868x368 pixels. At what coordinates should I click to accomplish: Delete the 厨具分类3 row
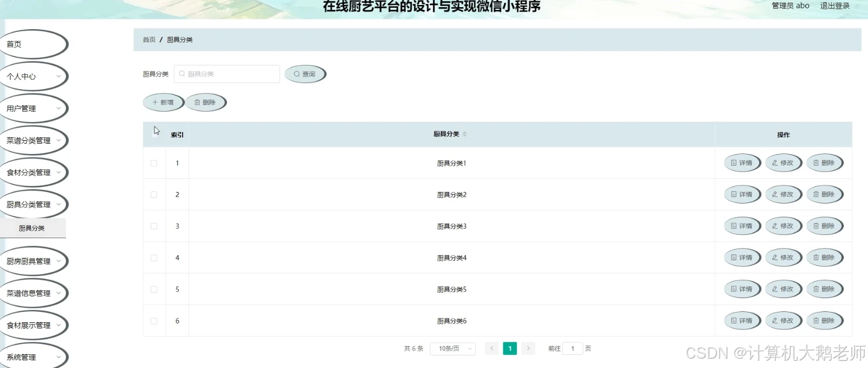coord(825,226)
